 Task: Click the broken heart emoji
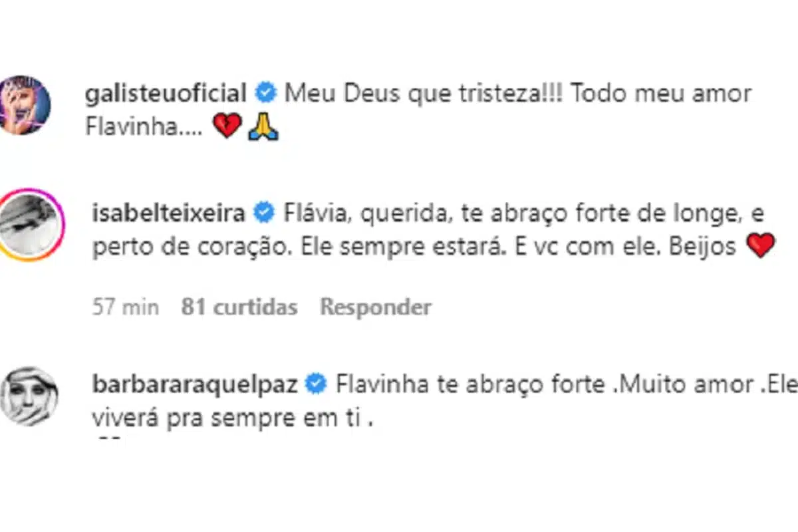tap(228, 127)
